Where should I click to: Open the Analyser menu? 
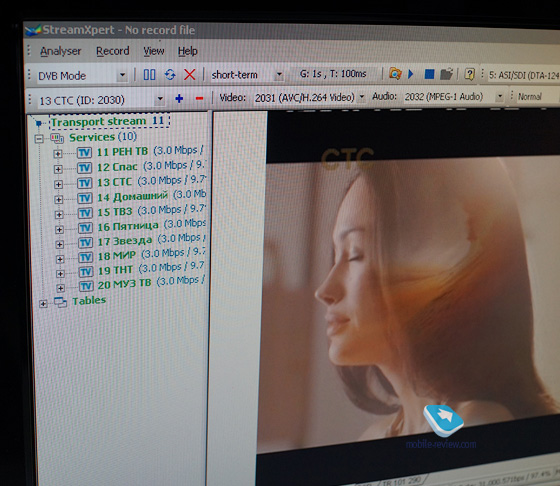[60, 51]
